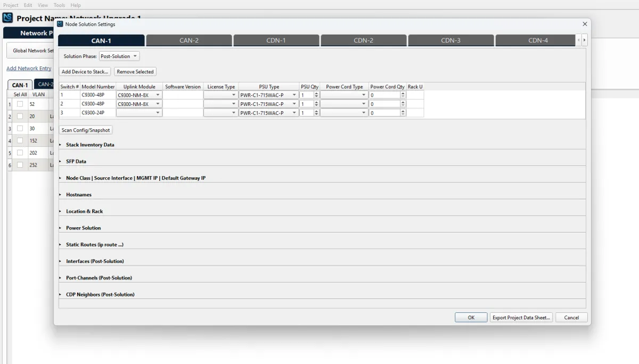Open Uplink Module dropdown for switch 1
This screenshot has height=364, width=639.
pyautogui.click(x=139, y=95)
